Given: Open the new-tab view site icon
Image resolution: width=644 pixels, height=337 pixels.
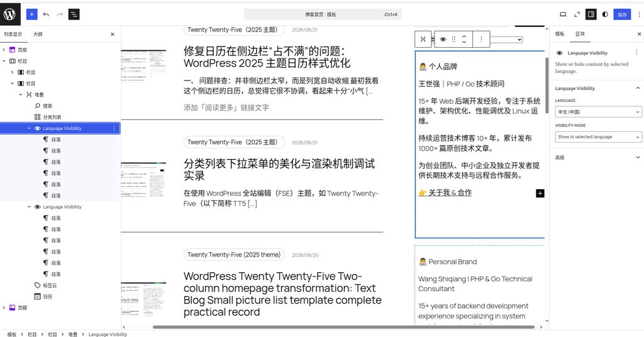Looking at the screenshot, I should point(577,14).
